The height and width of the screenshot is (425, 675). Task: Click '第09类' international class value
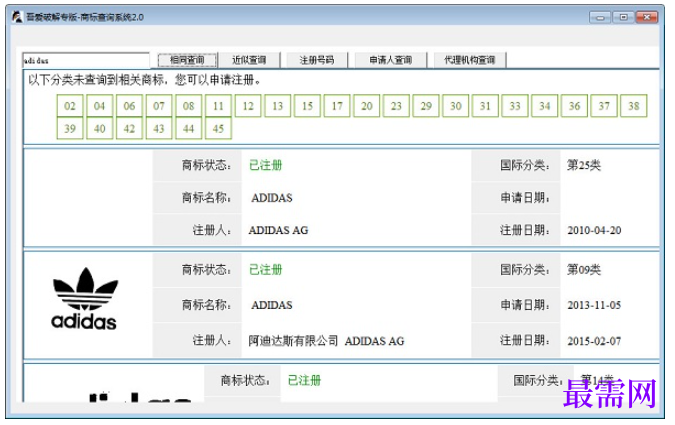pyautogui.click(x=584, y=270)
